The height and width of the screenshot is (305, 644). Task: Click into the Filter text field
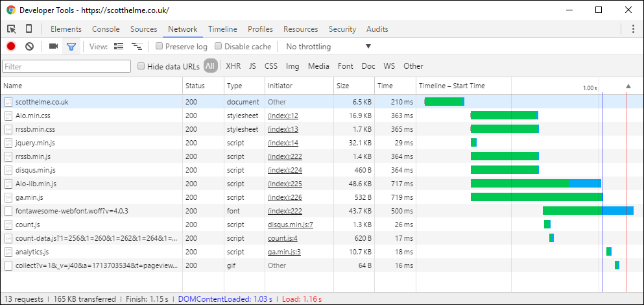tap(67, 66)
